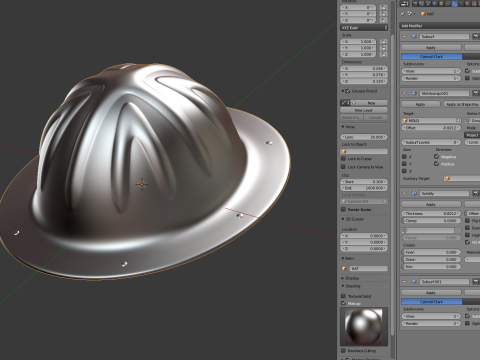
Task: Toggle Optimal Display checkbox in first Subsurf
Action: (x=467, y=78)
